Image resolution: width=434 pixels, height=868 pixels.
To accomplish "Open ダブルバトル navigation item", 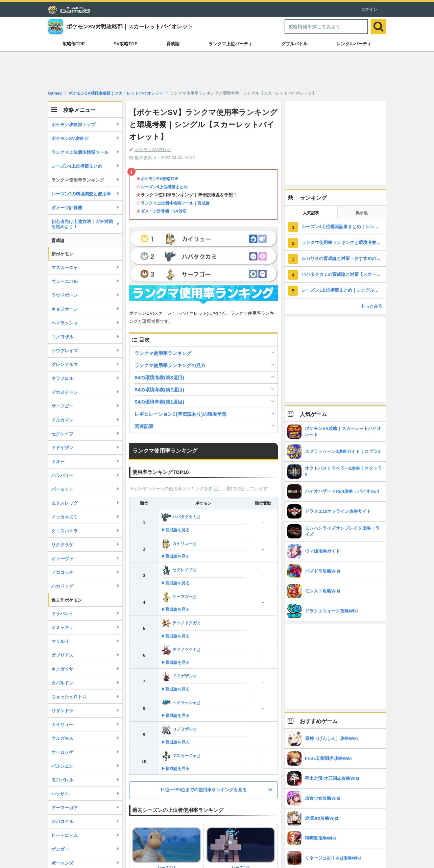I will pos(294,44).
